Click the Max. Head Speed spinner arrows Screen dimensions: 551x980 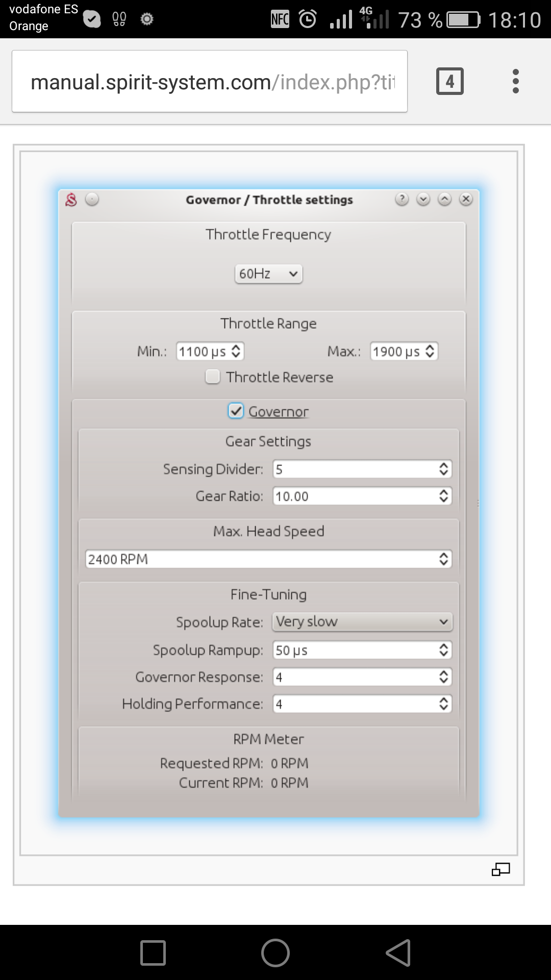pyautogui.click(x=443, y=559)
